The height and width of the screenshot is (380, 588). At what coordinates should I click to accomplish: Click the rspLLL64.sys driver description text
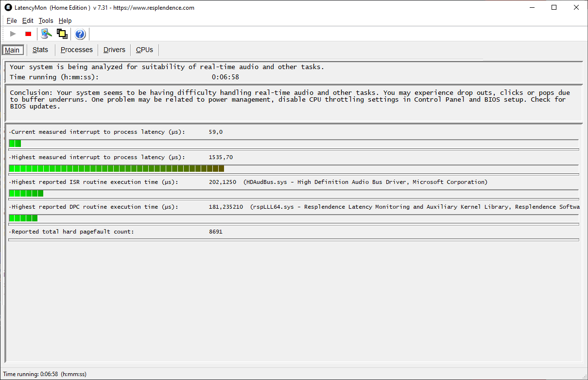415,207
